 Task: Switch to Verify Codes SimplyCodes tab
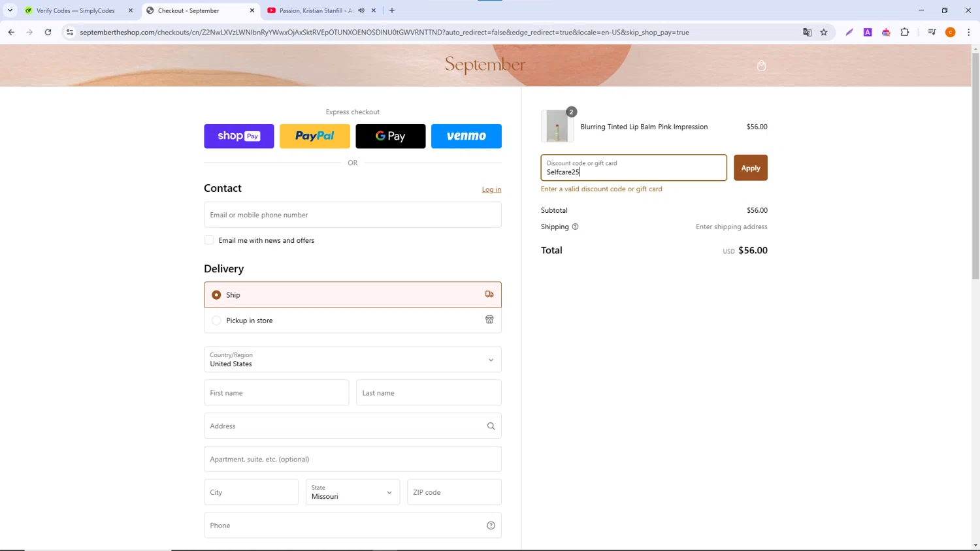75,10
